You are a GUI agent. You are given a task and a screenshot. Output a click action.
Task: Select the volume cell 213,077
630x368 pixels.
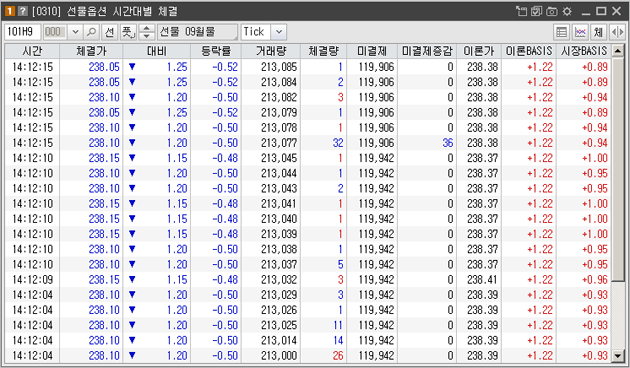point(271,143)
